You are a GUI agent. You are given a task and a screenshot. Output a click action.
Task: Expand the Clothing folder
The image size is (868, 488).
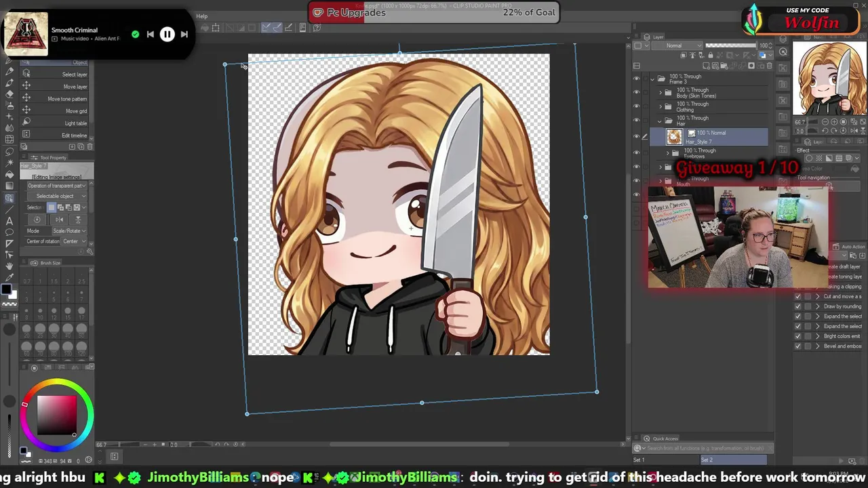click(x=660, y=107)
